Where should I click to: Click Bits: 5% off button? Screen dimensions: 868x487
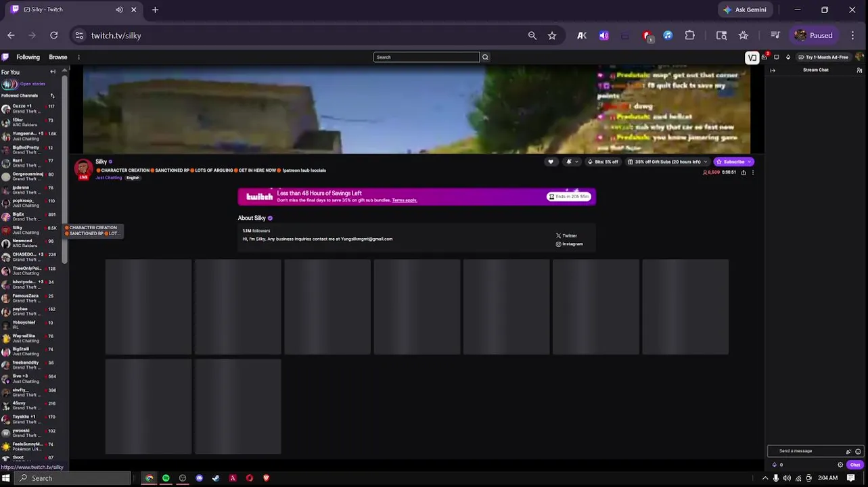pyautogui.click(x=603, y=162)
